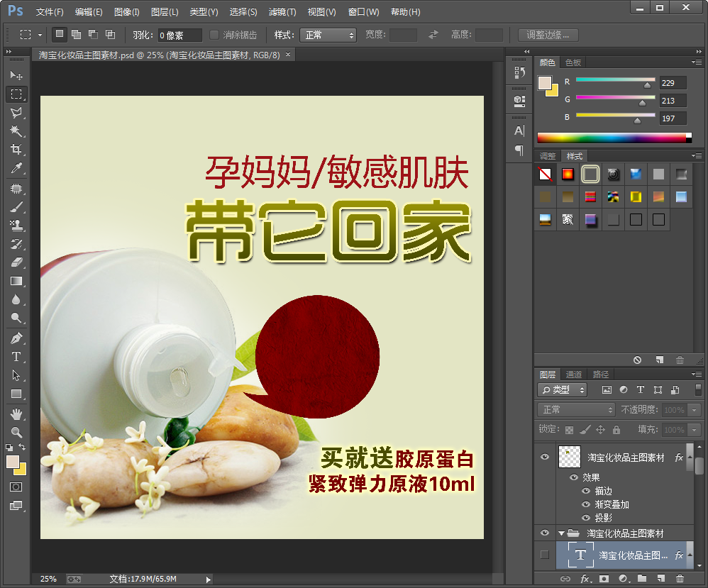
Task: Open the Color panel menu
Action: pos(696,62)
